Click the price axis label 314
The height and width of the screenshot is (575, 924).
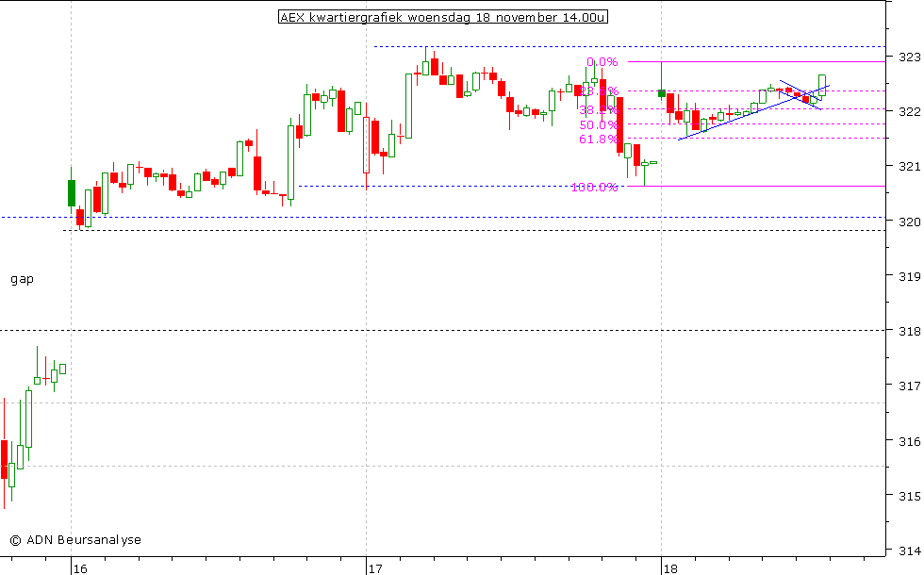click(x=909, y=550)
